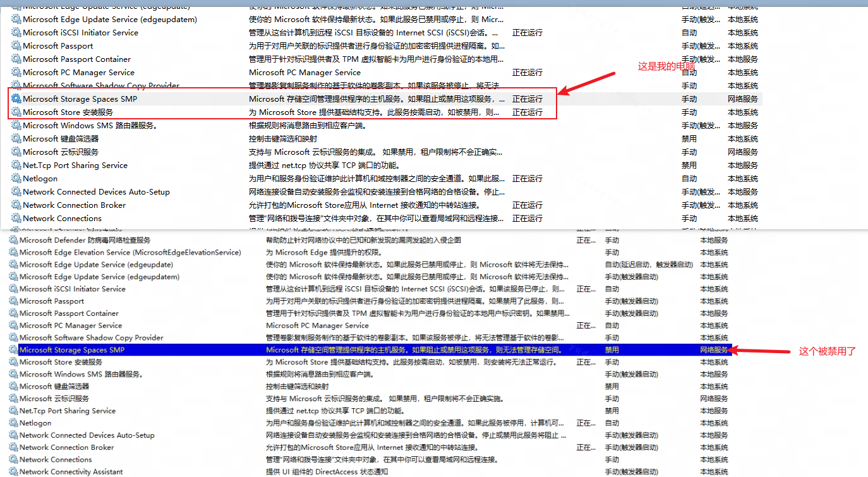Click Microsoft Passport Container gear icon in background list
Image resolution: width=868 pixels, height=477 pixels.
(x=14, y=313)
